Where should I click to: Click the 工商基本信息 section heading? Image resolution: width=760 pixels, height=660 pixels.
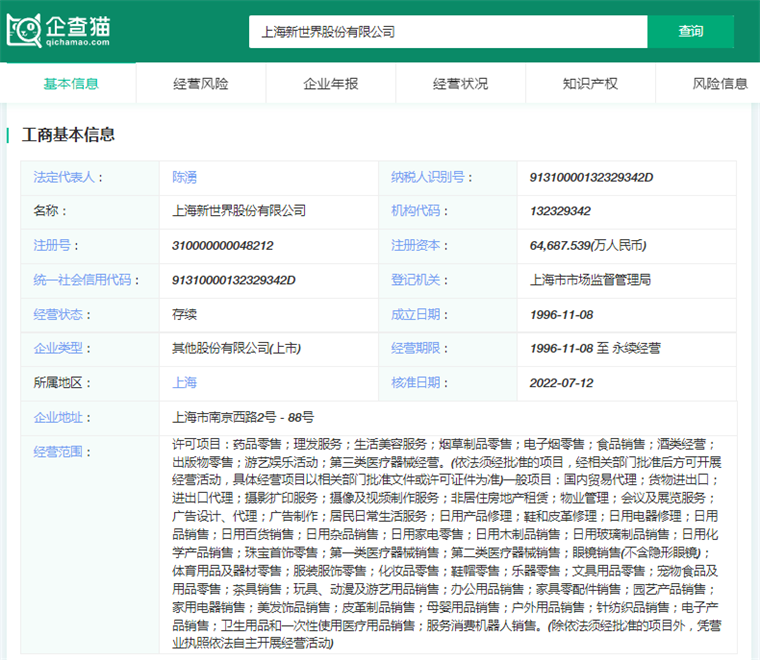click(x=68, y=135)
